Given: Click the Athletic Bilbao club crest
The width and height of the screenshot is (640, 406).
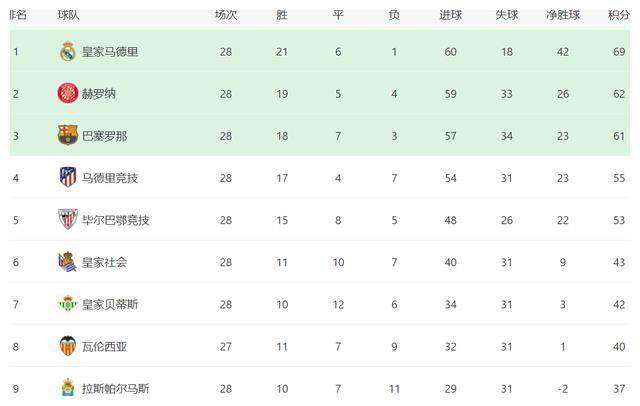Looking at the screenshot, I should tap(67, 219).
